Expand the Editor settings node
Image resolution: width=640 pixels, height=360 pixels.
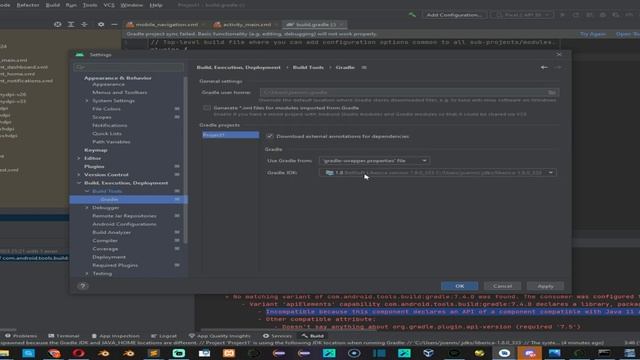coord(79,158)
